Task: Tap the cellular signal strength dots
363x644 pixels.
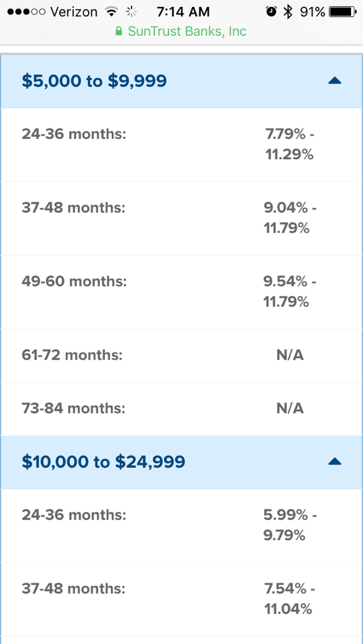Action: tap(26, 13)
